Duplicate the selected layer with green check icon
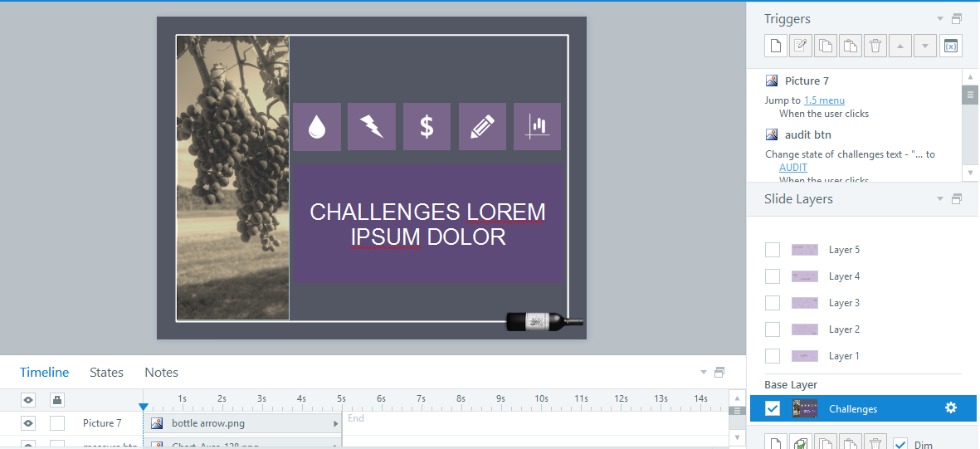The image size is (980, 449). coord(800,443)
